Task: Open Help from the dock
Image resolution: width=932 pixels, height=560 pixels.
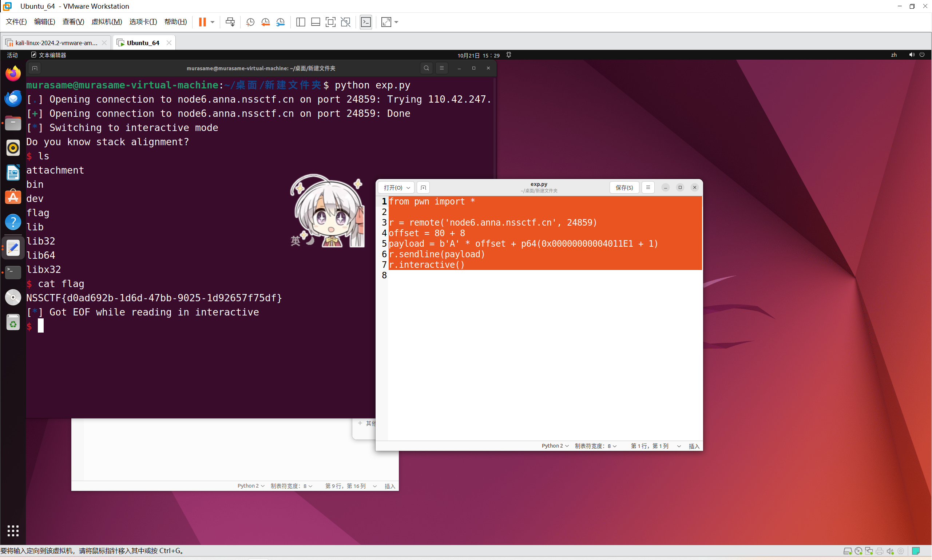Action: coord(13,222)
